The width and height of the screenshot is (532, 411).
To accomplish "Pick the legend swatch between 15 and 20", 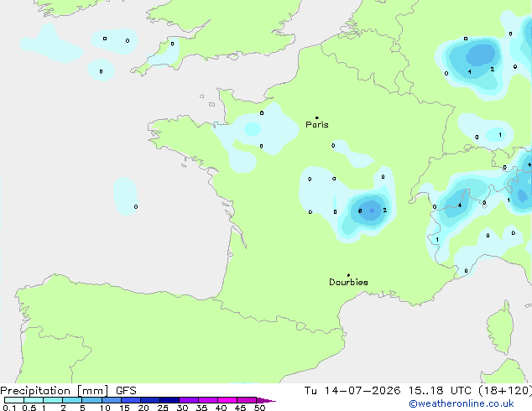I will [131, 400].
